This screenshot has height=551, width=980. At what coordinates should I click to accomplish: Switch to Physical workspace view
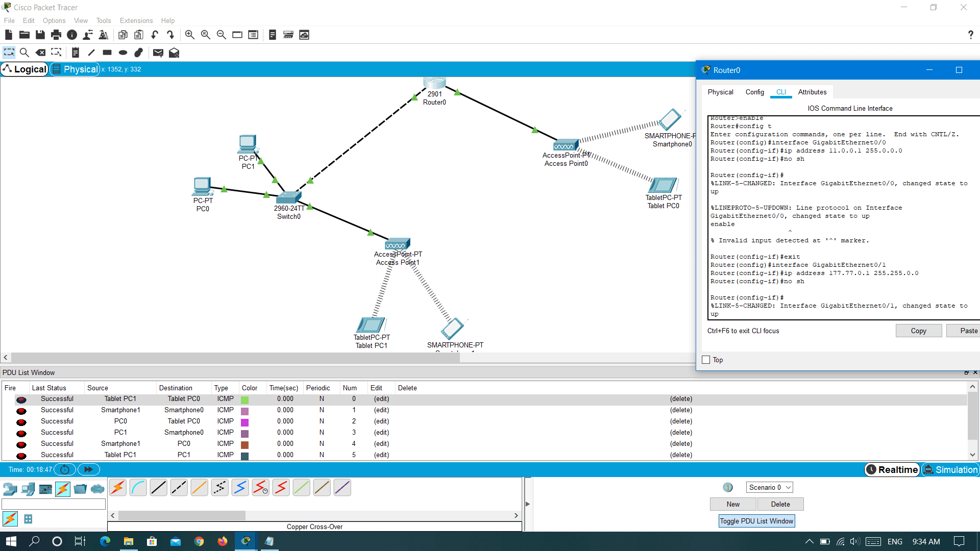pos(75,69)
